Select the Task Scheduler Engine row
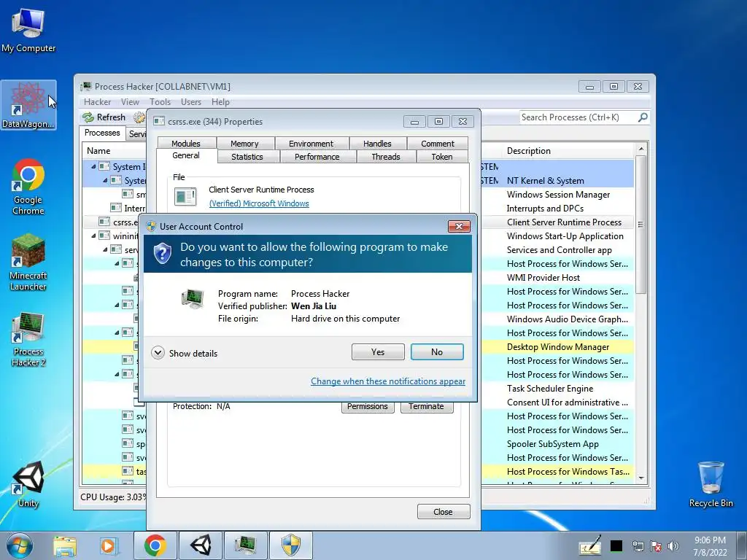Screen dimensions: 747x560 click(558, 389)
